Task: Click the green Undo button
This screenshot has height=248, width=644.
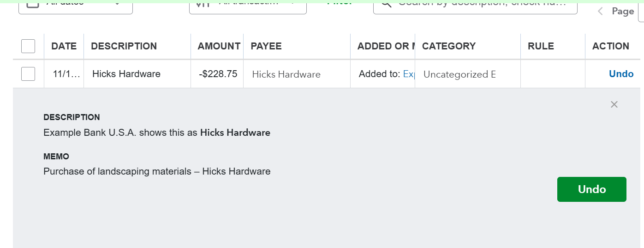Action: 591,189
